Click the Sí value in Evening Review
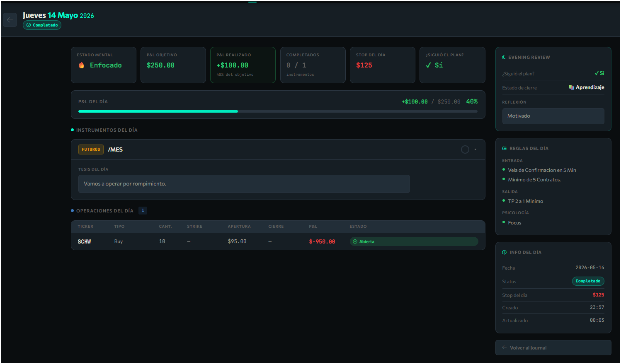Viewport: 621px width, 364px height. [x=599, y=73]
